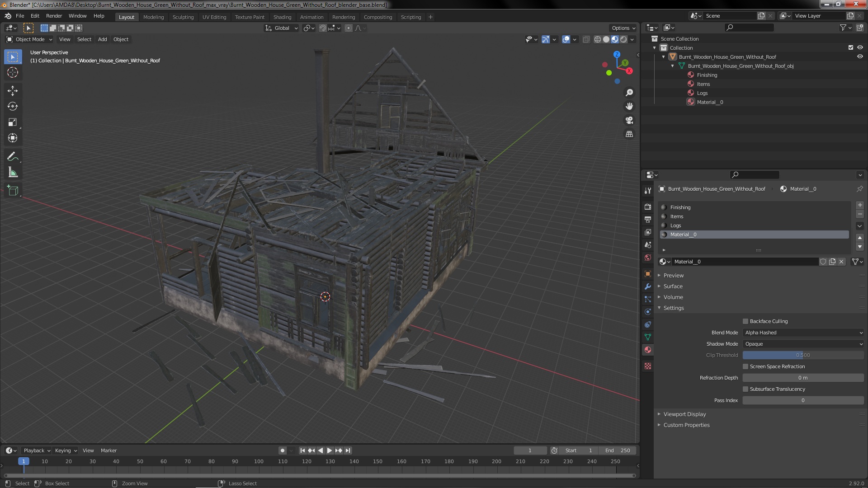Viewport: 868px width, 488px height.
Task: Open the viewport Add menu
Action: pyautogui.click(x=103, y=39)
